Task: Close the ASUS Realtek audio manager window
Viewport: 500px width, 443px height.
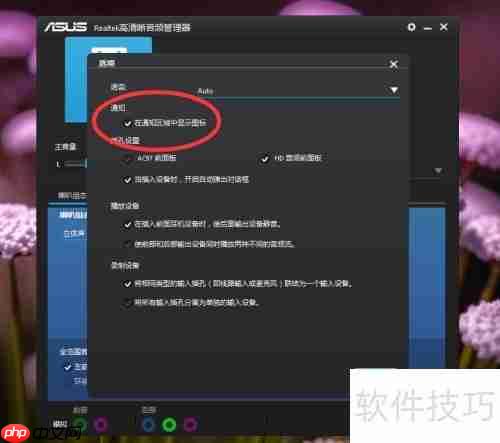Action: (444, 27)
